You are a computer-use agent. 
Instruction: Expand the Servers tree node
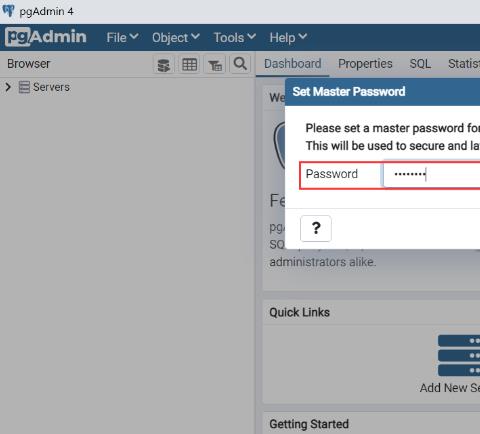point(8,87)
